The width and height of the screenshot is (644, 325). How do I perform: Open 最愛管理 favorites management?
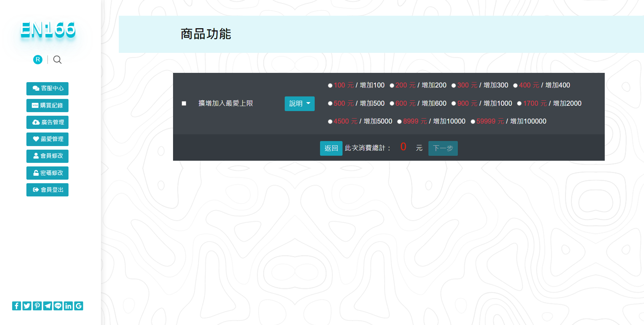pyautogui.click(x=47, y=139)
